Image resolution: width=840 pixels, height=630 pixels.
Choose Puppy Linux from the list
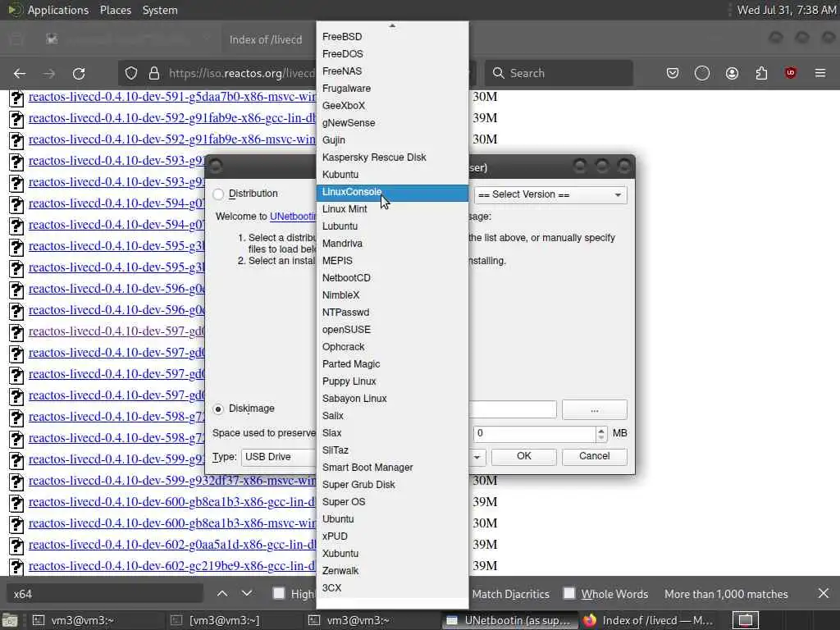[x=392, y=381]
